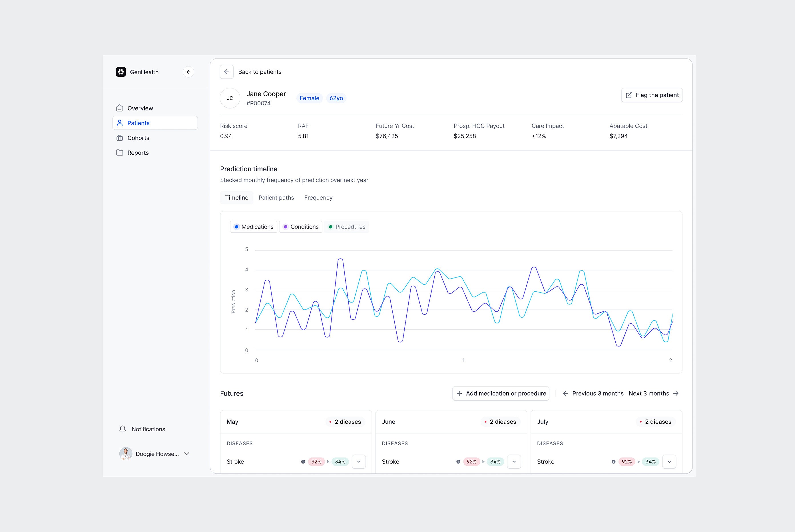Click the plus icon in Add medication button
795x532 pixels.
459,393
